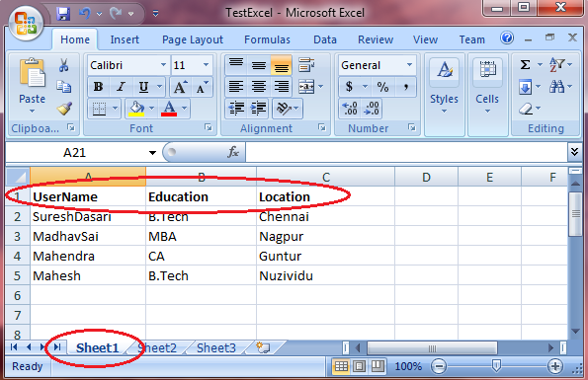The height and width of the screenshot is (380, 588).
Task: Click the Wrap Text icon
Action: [x=306, y=65]
